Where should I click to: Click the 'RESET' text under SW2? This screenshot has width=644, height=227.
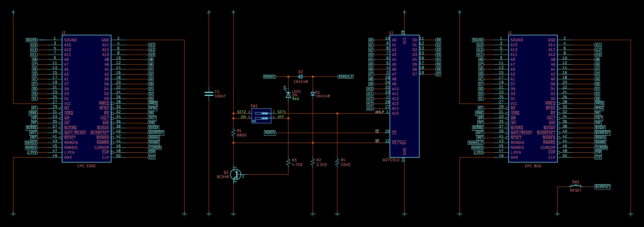(576, 190)
